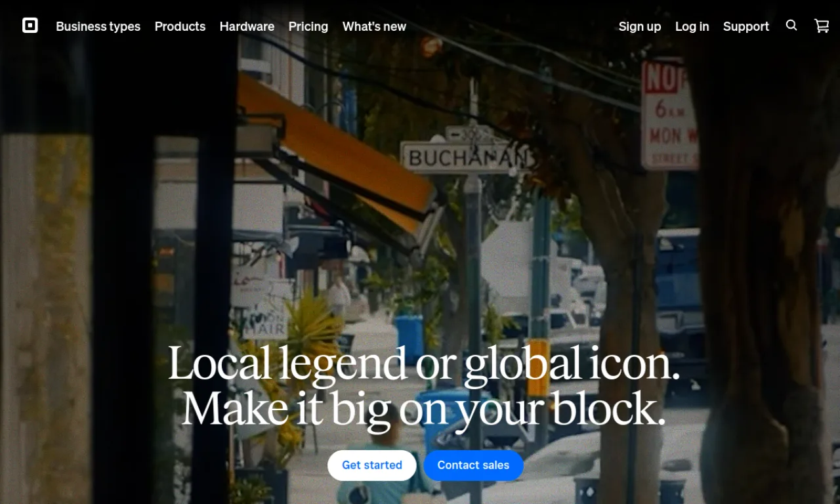Open the Business types menu
Image resolution: width=840 pixels, height=504 pixels.
98,26
